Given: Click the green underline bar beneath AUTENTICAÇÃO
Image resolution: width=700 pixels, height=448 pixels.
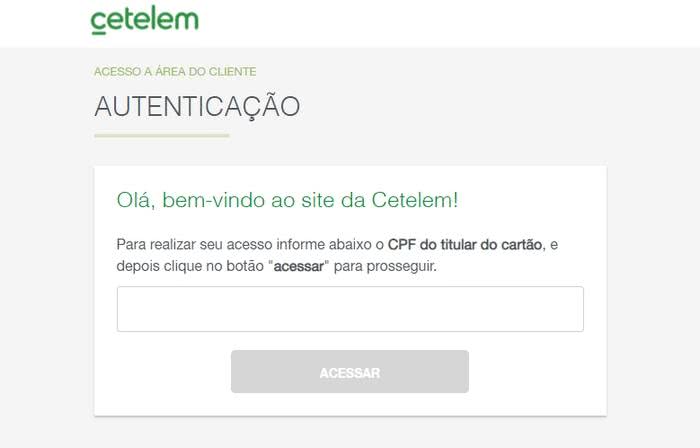Looking at the screenshot, I should 162,135.
